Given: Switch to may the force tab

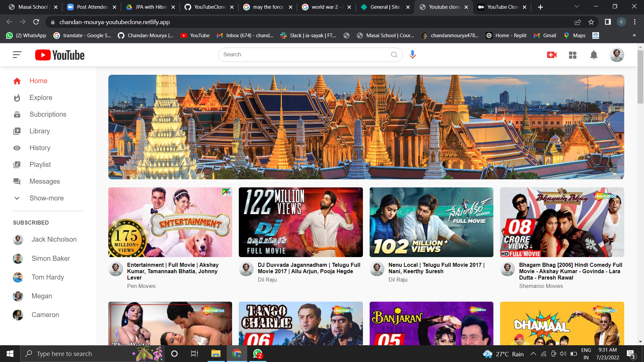Looking at the screenshot, I should coord(268,7).
